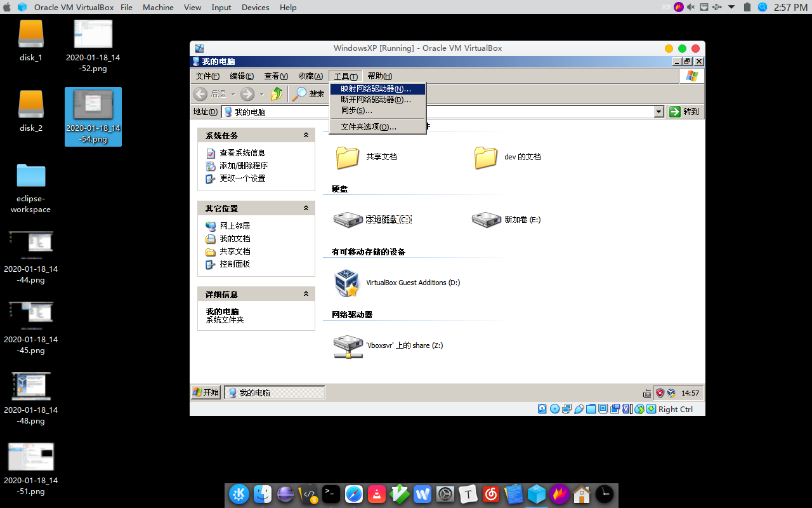This screenshot has width=812, height=508.
Task: Click the XP tray clock 14:57
Action: pyautogui.click(x=690, y=393)
